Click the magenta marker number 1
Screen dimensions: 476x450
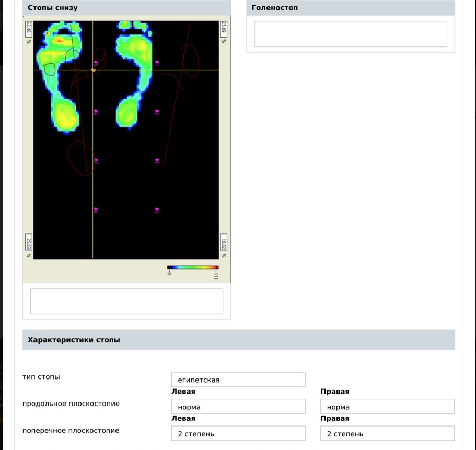pyautogui.click(x=157, y=63)
